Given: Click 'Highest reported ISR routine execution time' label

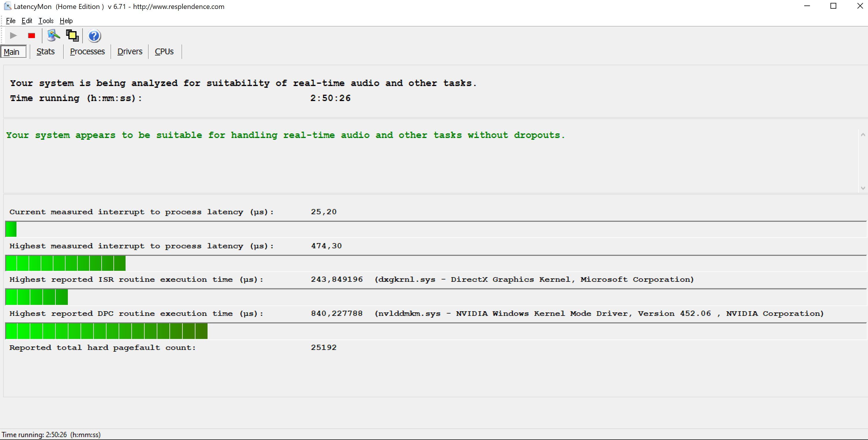Looking at the screenshot, I should pos(137,280).
